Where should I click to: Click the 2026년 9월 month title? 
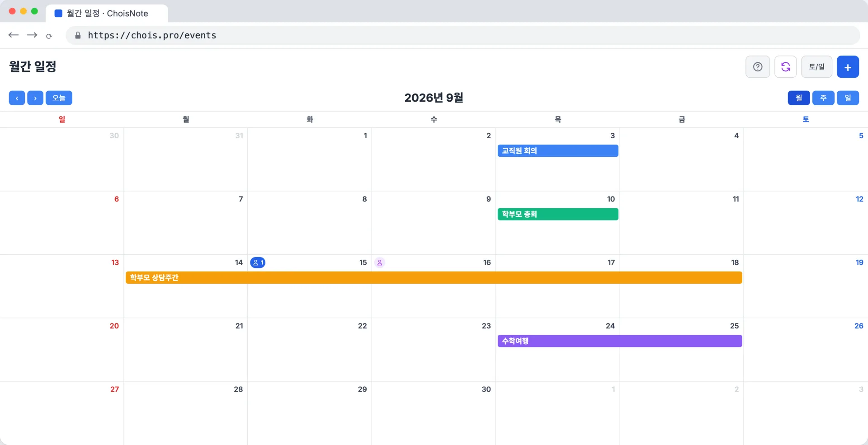(x=434, y=98)
